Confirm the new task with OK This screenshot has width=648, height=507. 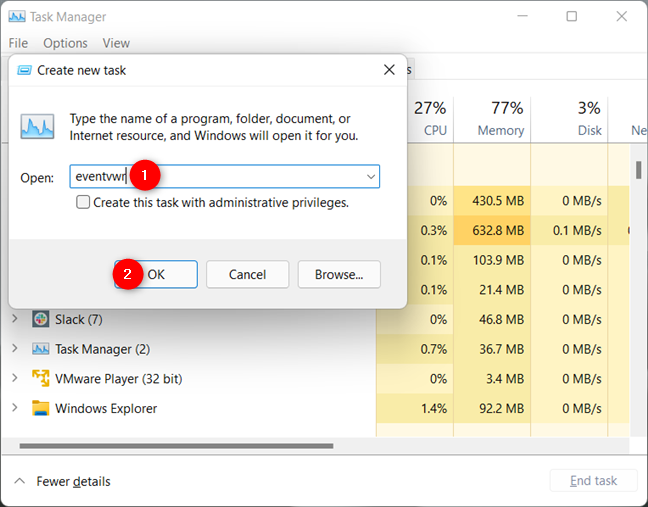pyautogui.click(x=156, y=274)
